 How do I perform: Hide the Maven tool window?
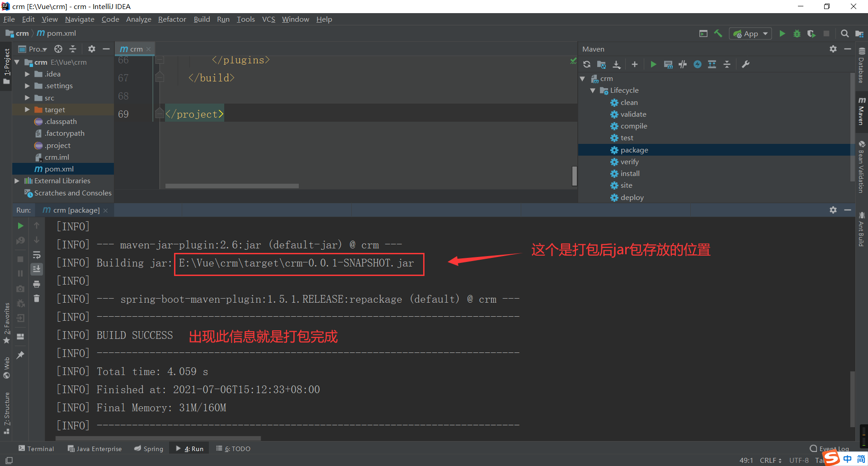tap(848, 49)
